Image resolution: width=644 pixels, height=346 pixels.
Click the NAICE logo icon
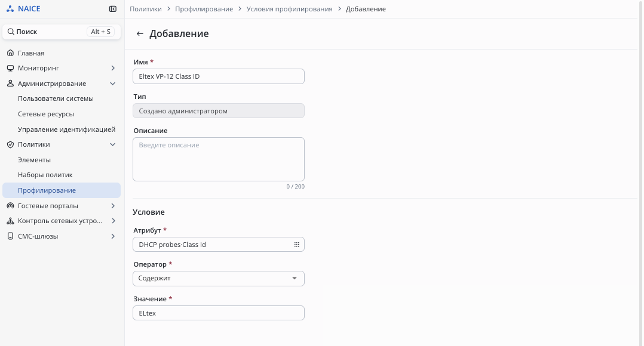(x=10, y=9)
